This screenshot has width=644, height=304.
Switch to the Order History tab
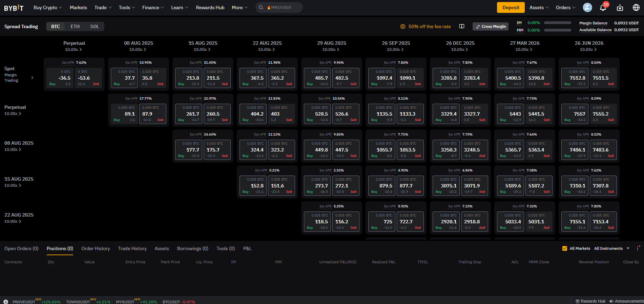(x=96, y=248)
